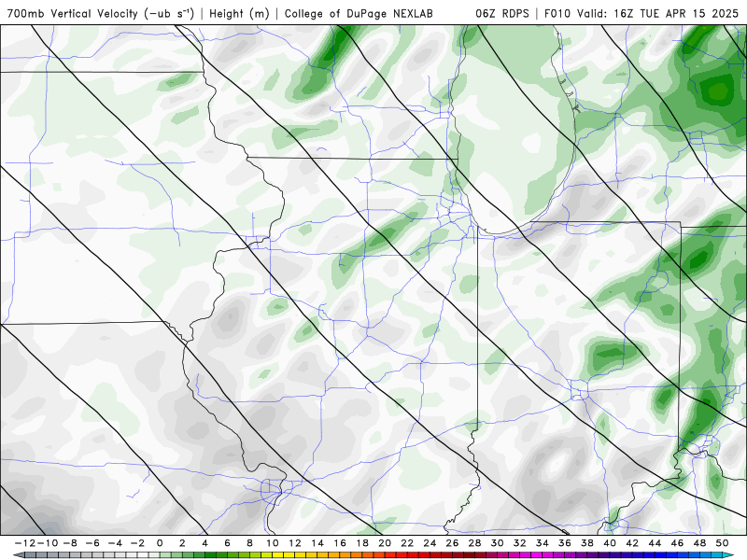The image size is (747, 560).
Task: Click the -8 label on the color scale
Action: click(x=70, y=543)
